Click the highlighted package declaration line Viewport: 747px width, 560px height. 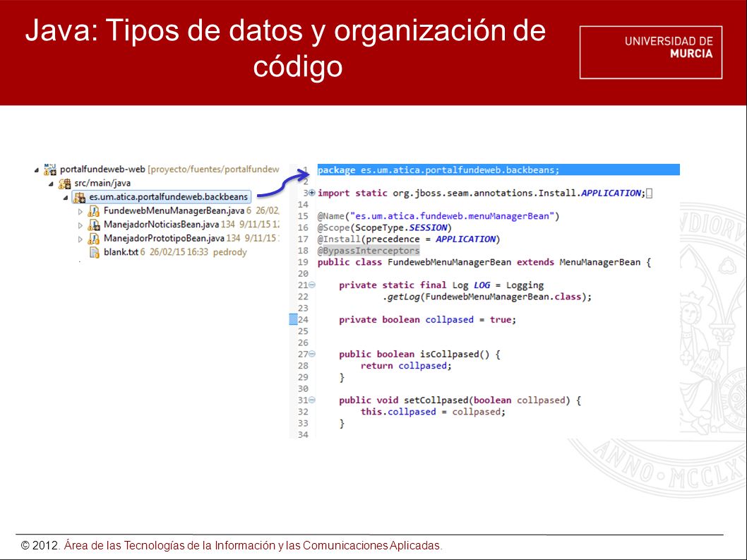pos(498,170)
